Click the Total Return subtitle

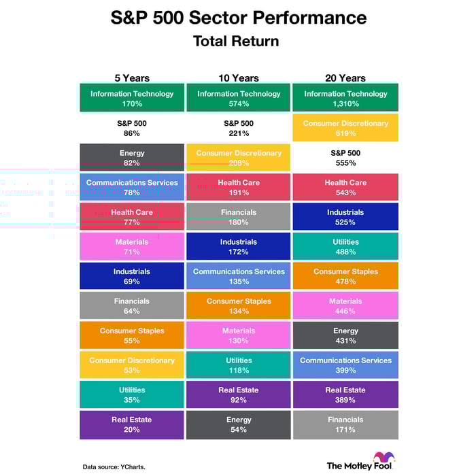coord(236,41)
